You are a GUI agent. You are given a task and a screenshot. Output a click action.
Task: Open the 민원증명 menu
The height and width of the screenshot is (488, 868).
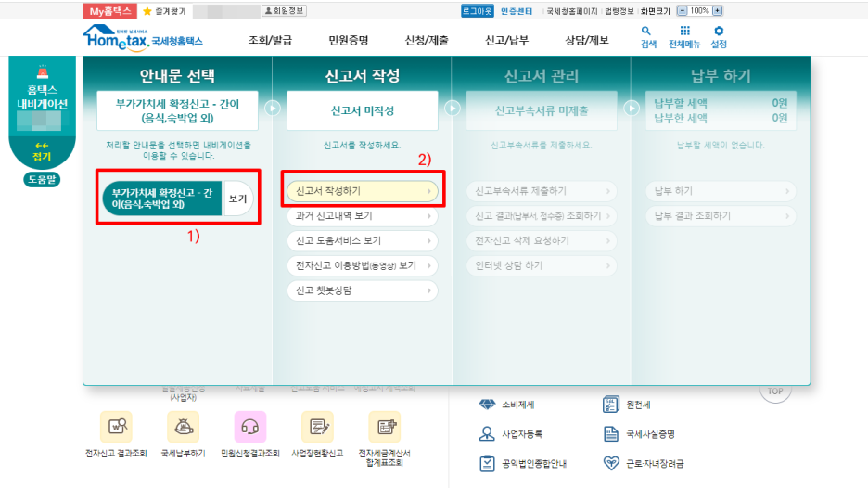coord(348,40)
